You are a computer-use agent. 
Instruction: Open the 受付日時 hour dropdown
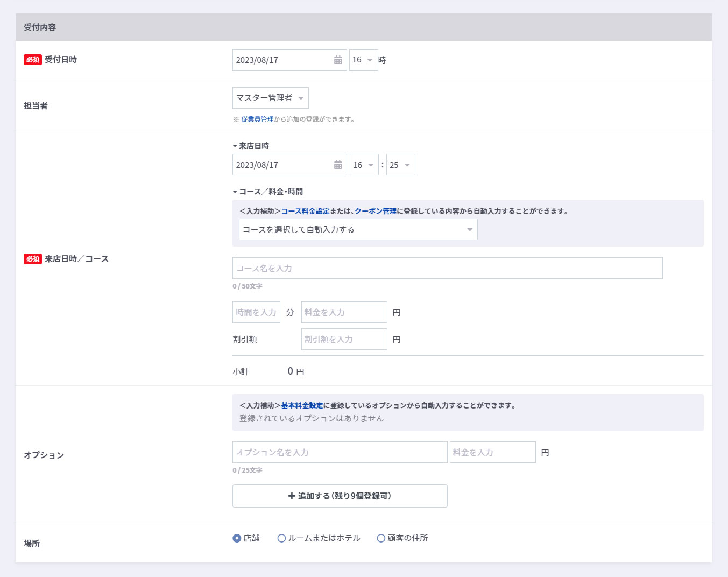click(x=363, y=60)
